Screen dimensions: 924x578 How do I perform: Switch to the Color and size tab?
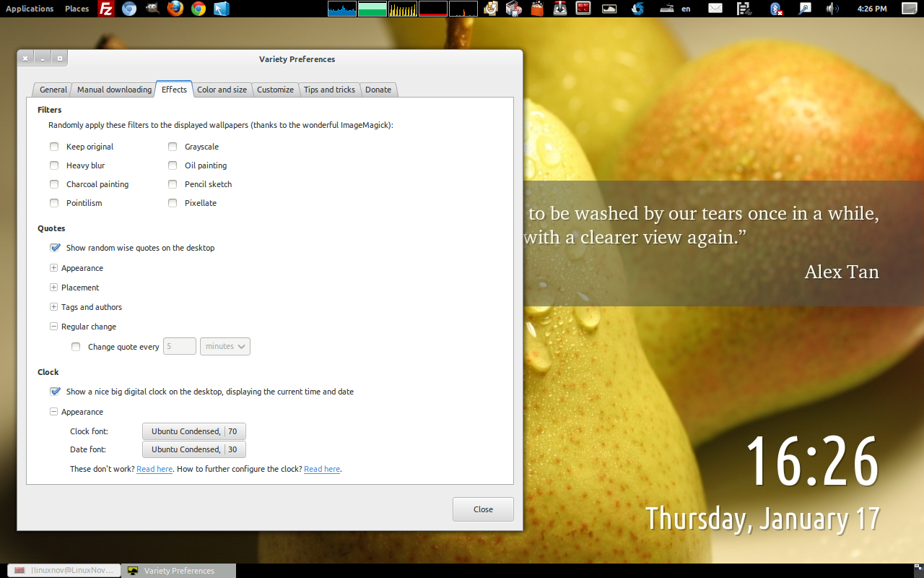click(x=222, y=90)
